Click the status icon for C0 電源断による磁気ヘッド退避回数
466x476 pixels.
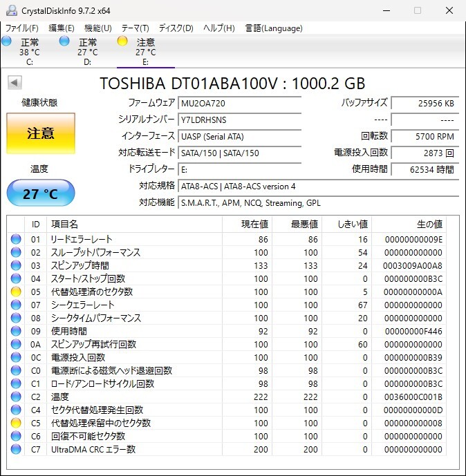pyautogui.click(x=16, y=370)
